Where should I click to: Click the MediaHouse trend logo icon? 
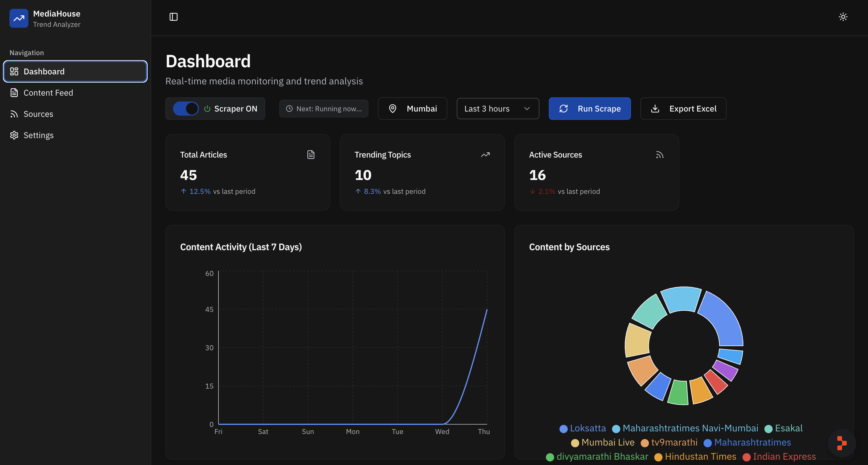click(x=19, y=18)
